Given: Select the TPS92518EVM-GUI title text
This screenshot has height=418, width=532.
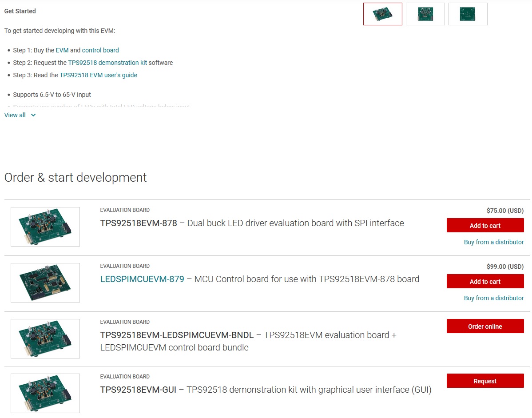Looking at the screenshot, I should click(x=138, y=390).
